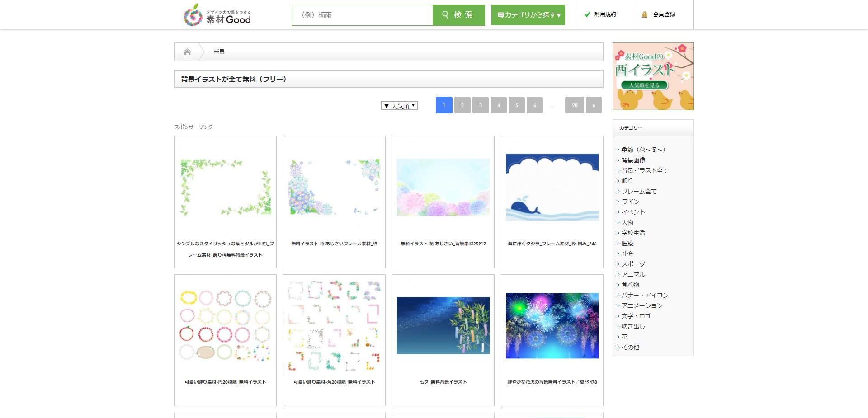Open the 背景画像 category
The height and width of the screenshot is (418, 868).
(633, 160)
